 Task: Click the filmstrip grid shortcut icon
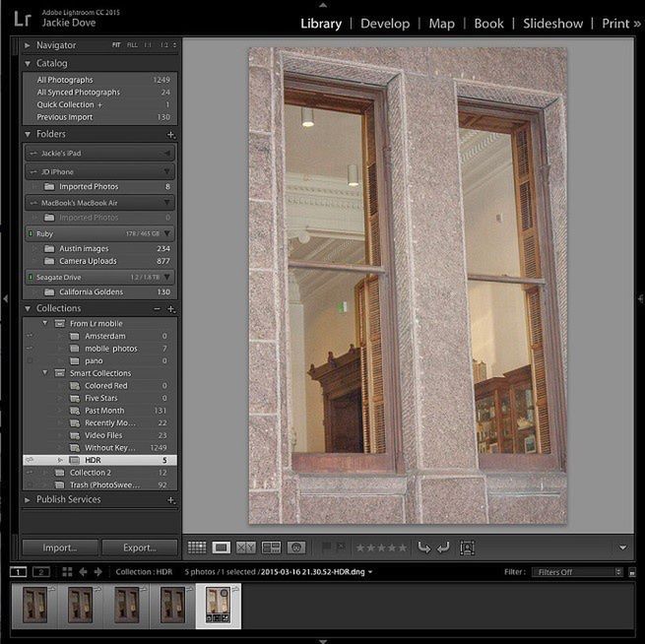coord(67,571)
